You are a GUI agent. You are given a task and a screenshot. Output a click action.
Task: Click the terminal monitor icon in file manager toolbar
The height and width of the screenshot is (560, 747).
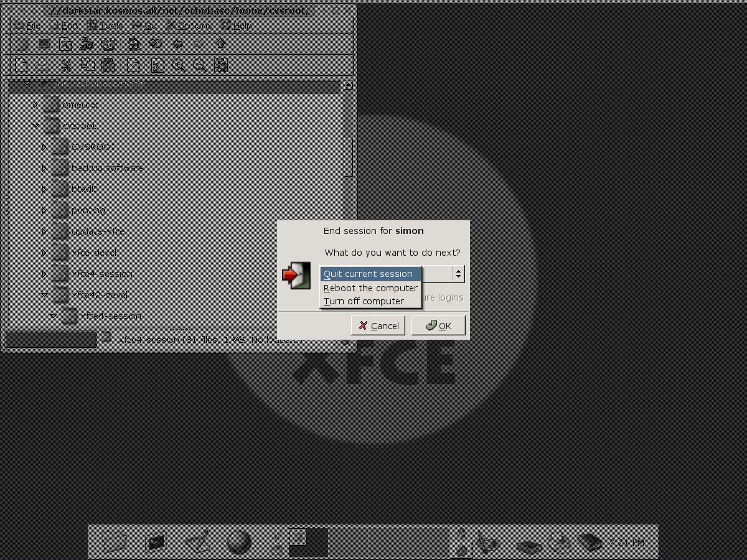pos(44,44)
